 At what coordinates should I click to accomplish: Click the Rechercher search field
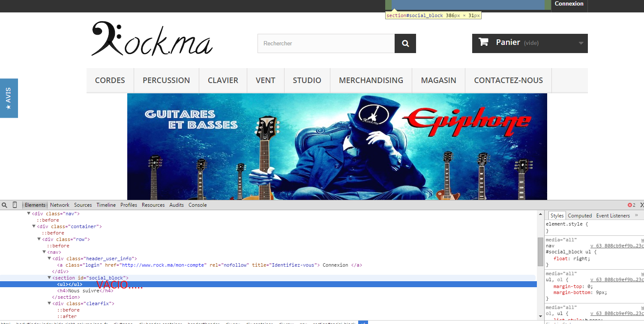pos(326,44)
